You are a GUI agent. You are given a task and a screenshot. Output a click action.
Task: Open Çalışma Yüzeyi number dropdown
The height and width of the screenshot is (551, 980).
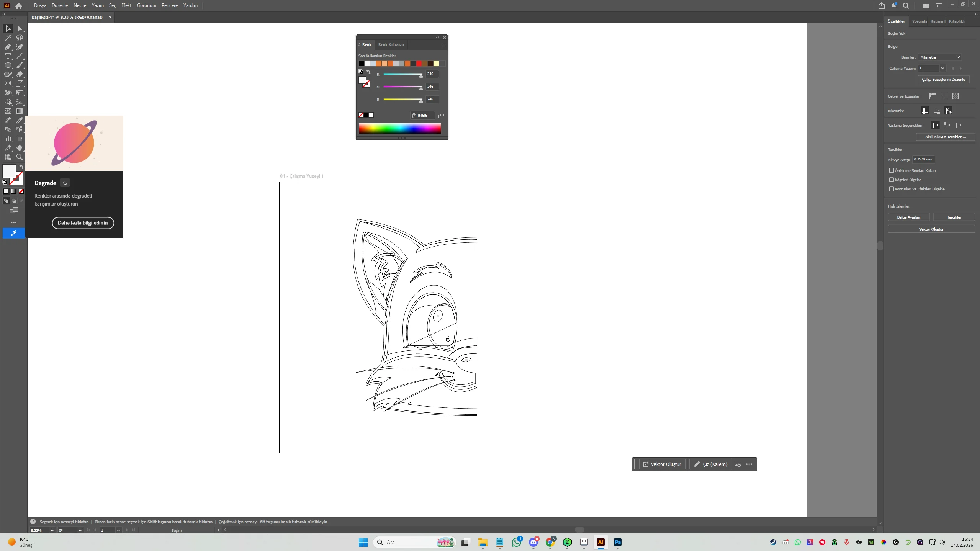tap(942, 68)
